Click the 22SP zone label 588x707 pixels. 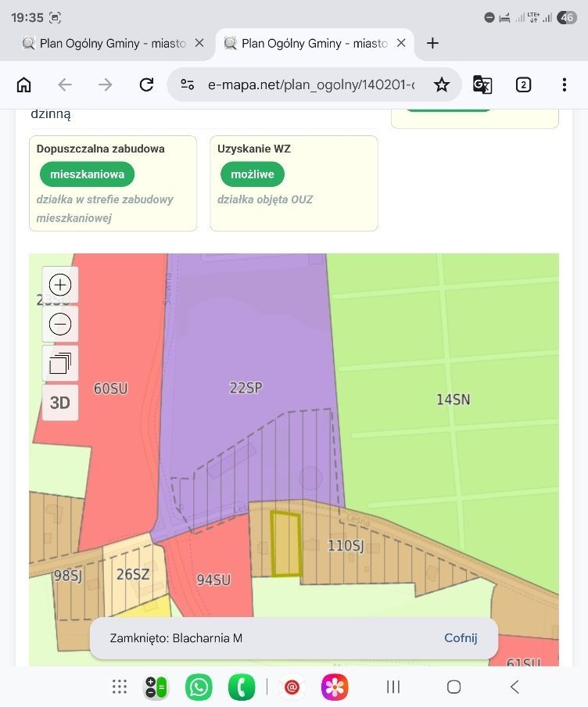(246, 388)
